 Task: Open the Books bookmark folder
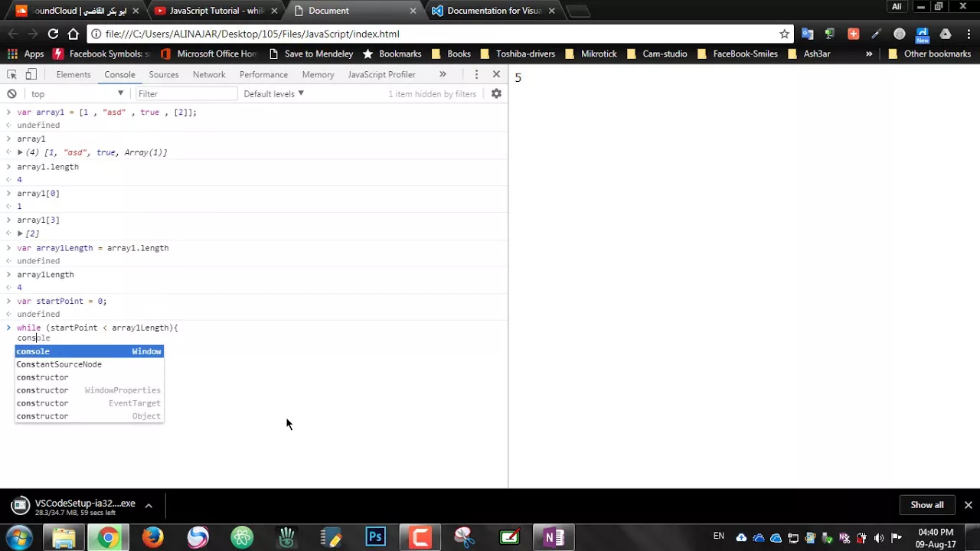(451, 54)
